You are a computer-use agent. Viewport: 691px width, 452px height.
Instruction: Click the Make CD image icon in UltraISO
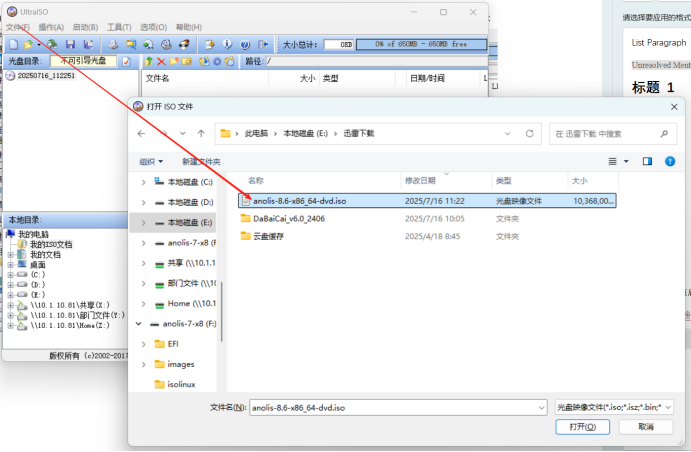point(113,44)
